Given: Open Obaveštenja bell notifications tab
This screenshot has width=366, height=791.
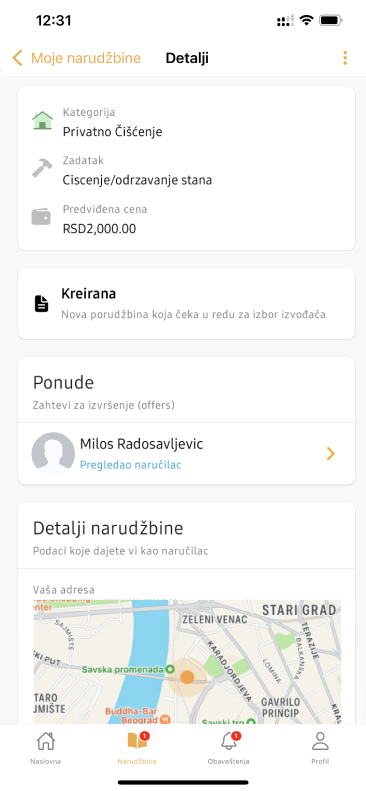Looking at the screenshot, I should [x=228, y=747].
